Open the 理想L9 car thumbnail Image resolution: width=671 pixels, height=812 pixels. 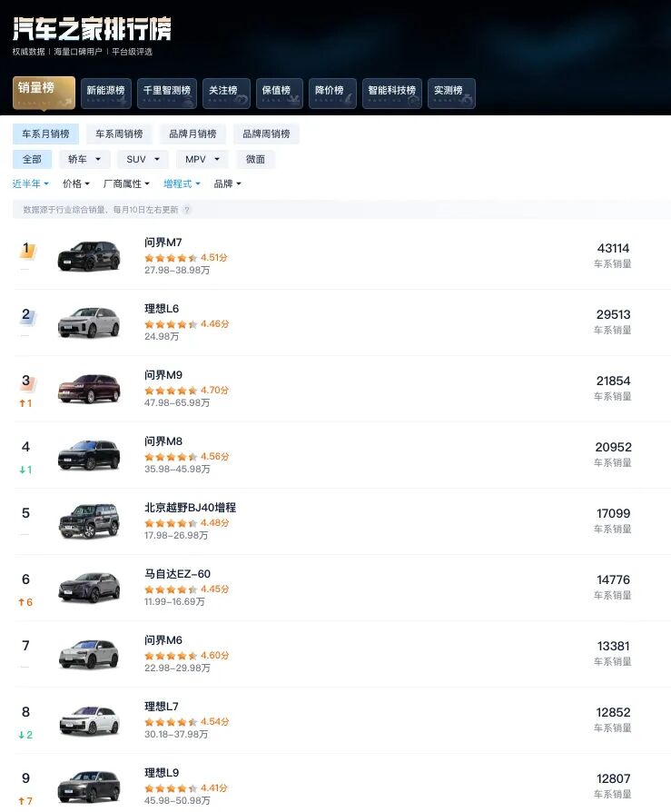pyautogui.click(x=89, y=786)
